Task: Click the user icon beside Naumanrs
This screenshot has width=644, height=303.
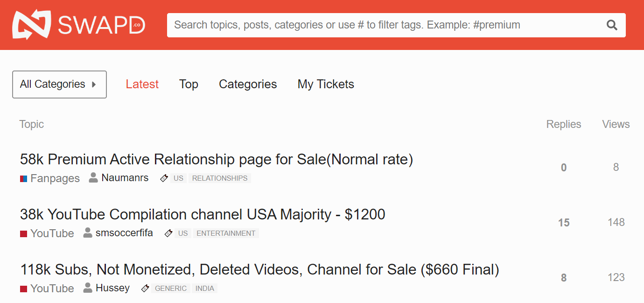Action: [93, 178]
